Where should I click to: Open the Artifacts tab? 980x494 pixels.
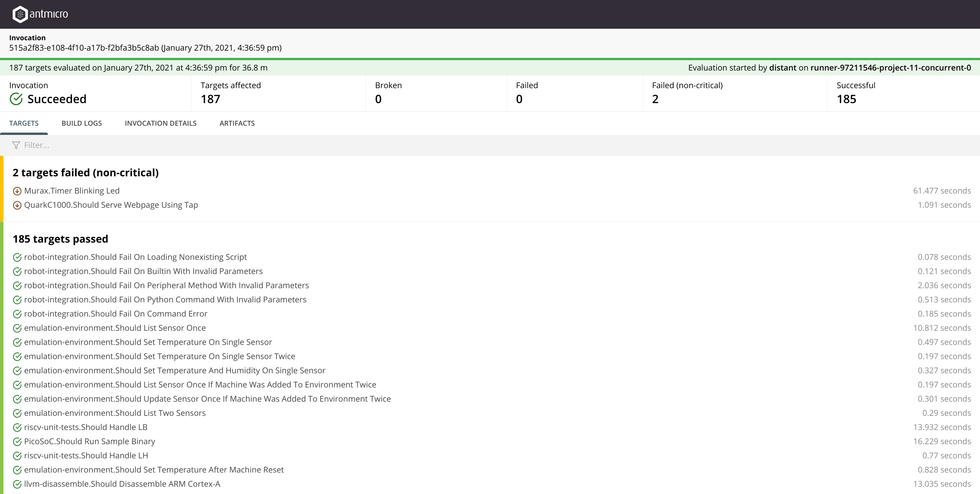(237, 123)
